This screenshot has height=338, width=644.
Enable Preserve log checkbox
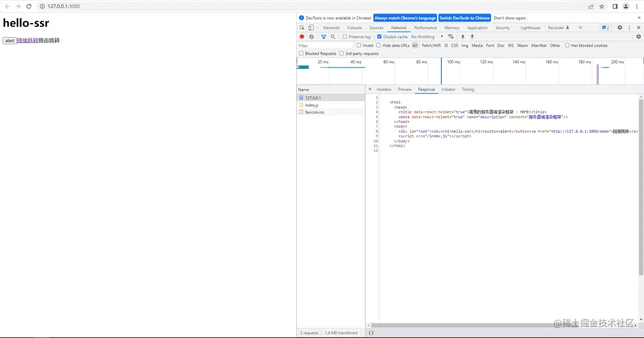click(x=345, y=37)
